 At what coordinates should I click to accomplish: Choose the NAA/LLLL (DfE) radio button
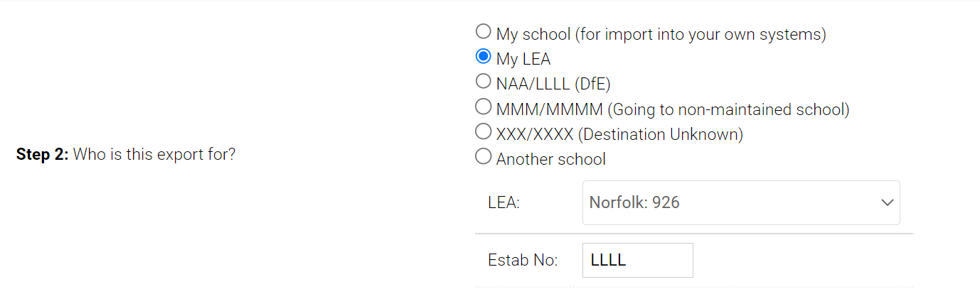point(483,81)
